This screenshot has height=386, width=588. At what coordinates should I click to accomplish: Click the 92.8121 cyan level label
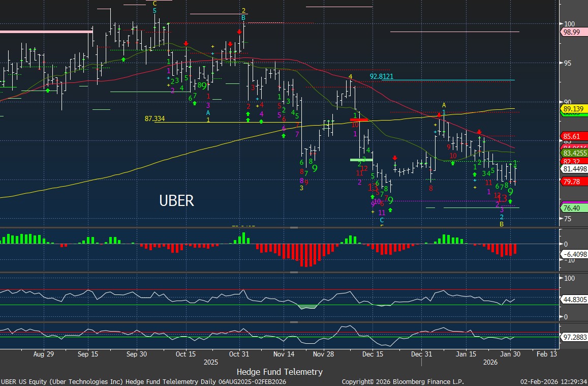tap(381, 77)
